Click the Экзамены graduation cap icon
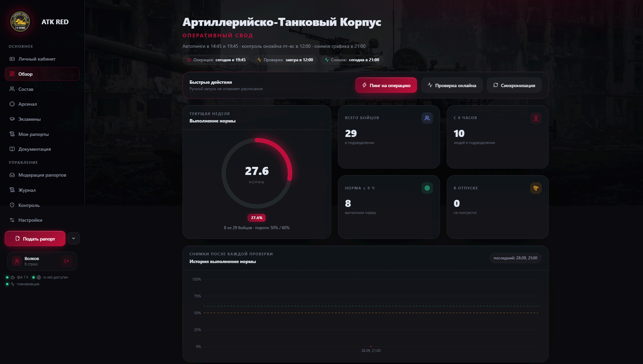 pos(12,119)
